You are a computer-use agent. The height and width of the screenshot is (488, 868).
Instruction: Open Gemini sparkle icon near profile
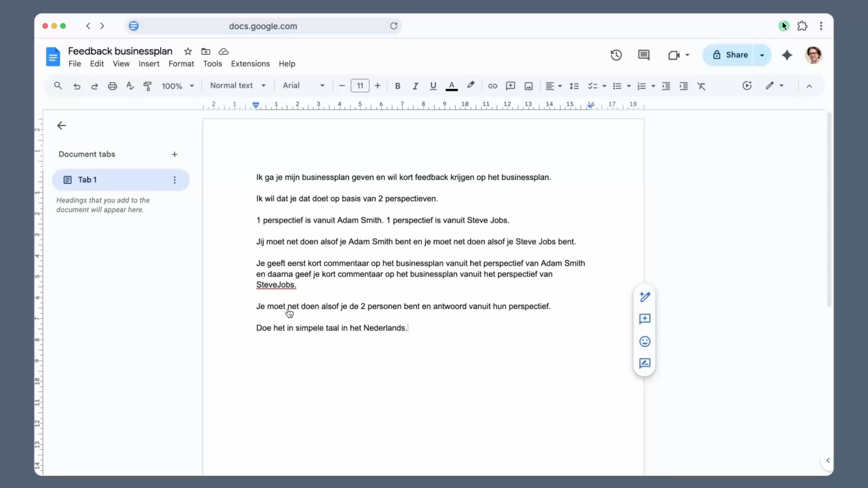coord(787,55)
